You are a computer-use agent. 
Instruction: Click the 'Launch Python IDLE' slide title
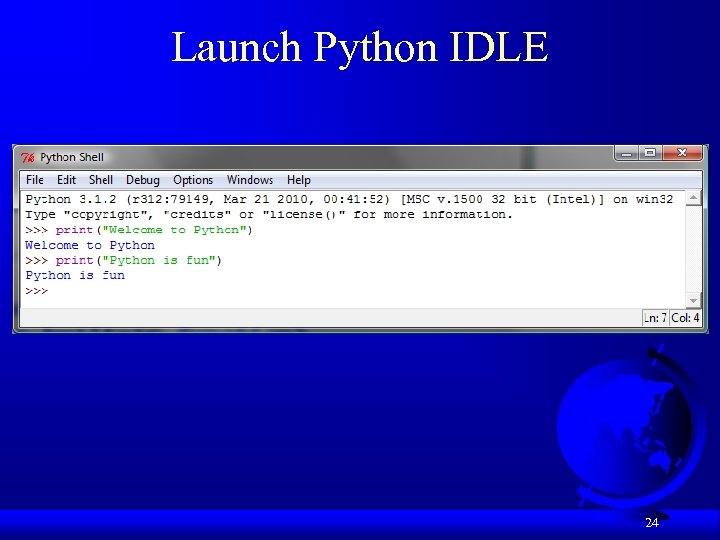[x=360, y=47]
